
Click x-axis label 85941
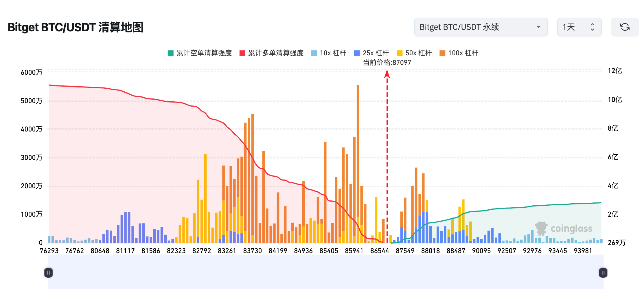coord(354,251)
